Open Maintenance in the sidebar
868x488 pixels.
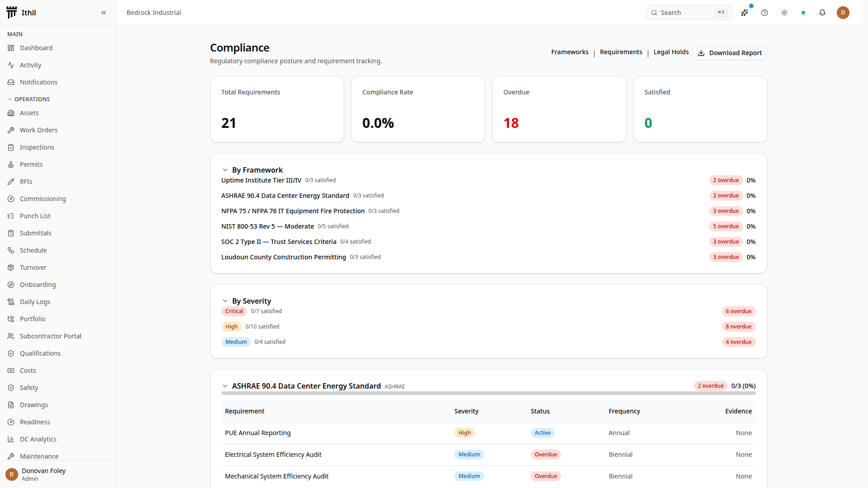click(x=39, y=455)
